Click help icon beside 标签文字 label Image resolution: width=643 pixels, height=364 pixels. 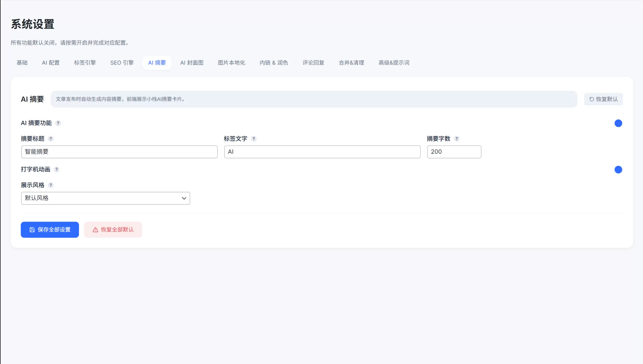[x=254, y=139]
